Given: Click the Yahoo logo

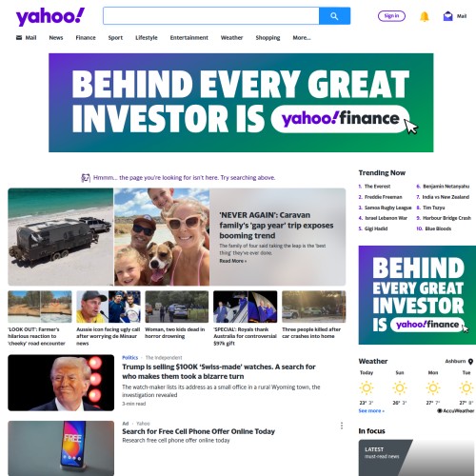Looking at the screenshot, I should tap(50, 16).
